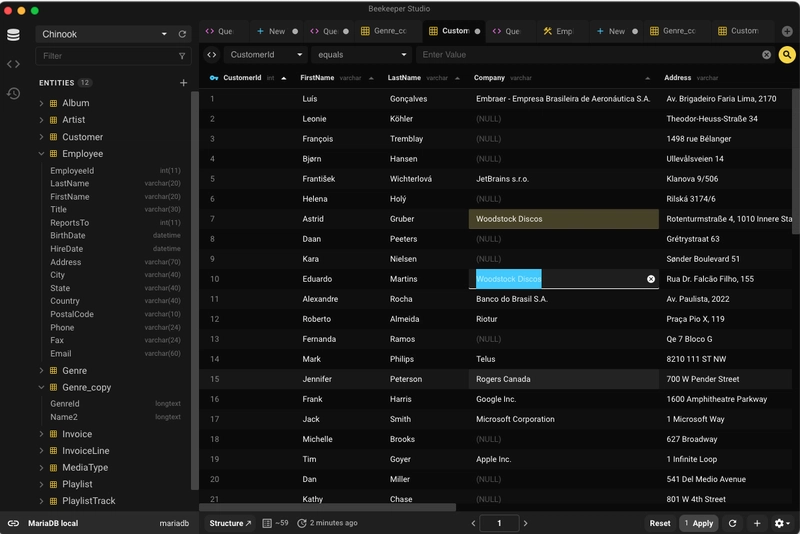Refresh the Chinook database list
This screenshot has height=534, width=800.
(x=182, y=34)
